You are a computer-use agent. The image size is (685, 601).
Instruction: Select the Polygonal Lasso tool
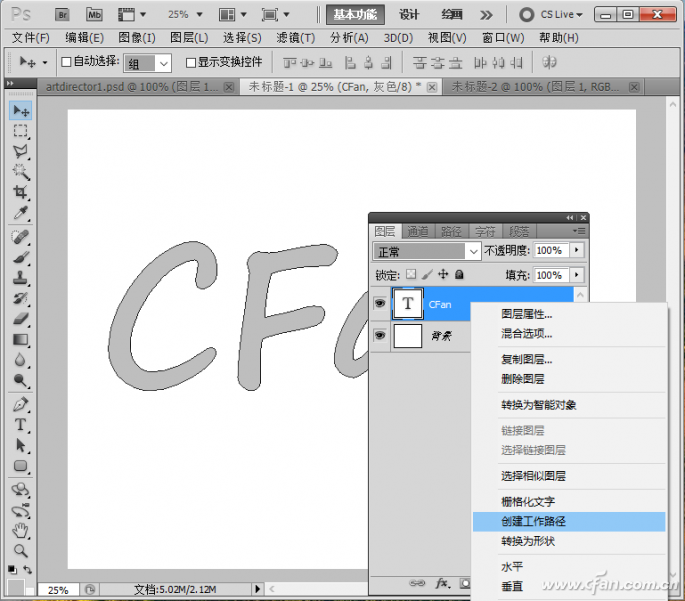click(x=20, y=152)
